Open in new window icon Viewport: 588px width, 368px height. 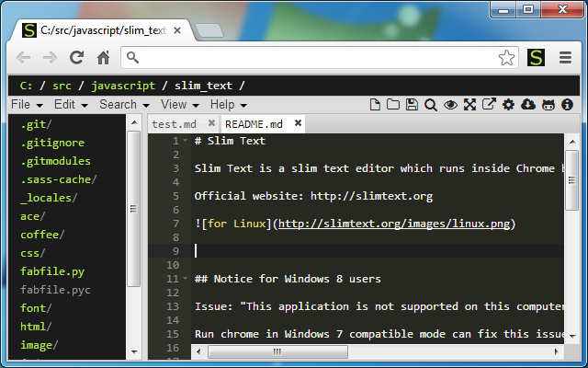(x=489, y=104)
